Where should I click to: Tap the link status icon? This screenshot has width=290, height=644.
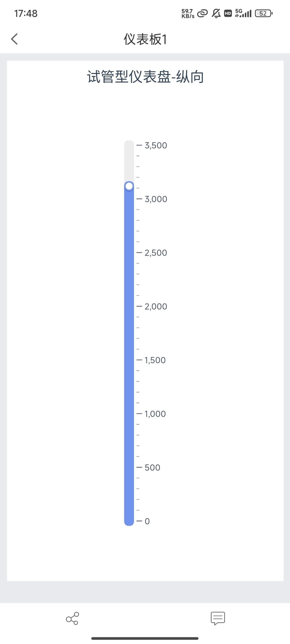202,13
